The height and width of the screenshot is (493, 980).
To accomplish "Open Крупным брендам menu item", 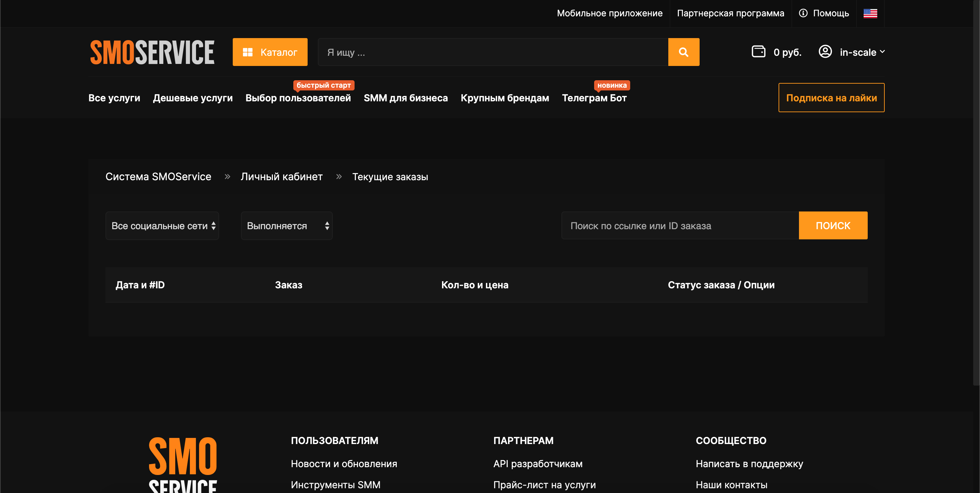I will click(505, 98).
